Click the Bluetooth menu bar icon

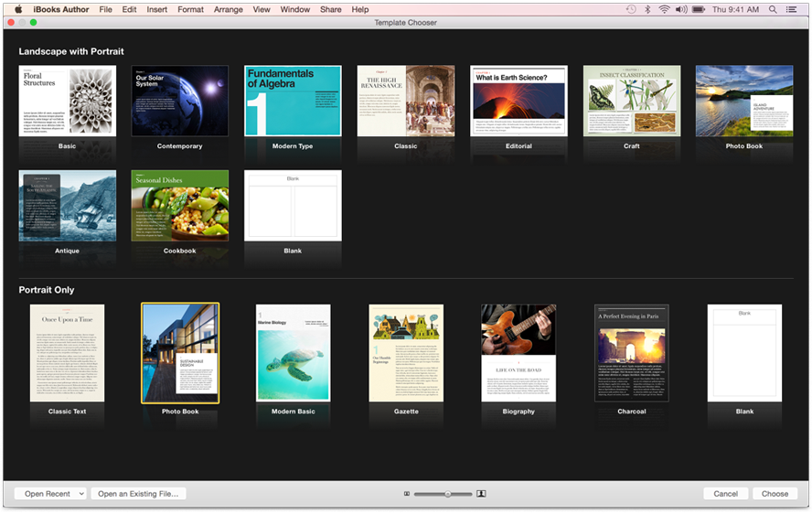point(646,9)
